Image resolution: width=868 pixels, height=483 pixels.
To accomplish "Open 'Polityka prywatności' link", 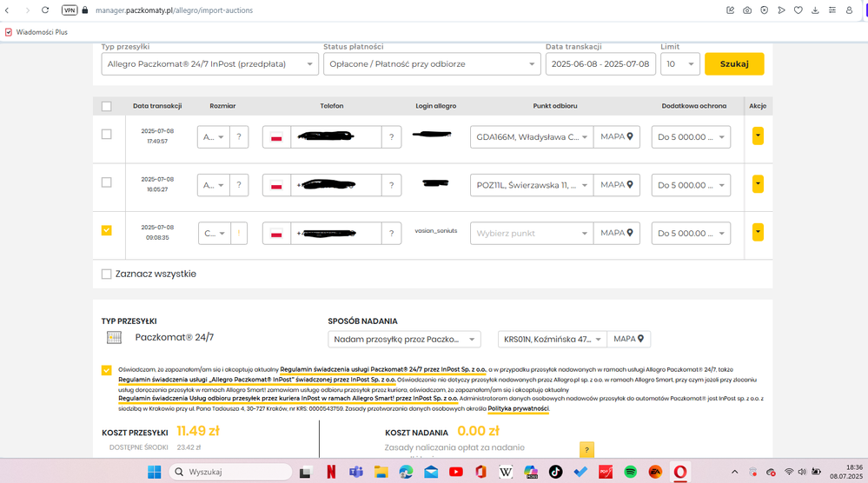I will [518, 408].
